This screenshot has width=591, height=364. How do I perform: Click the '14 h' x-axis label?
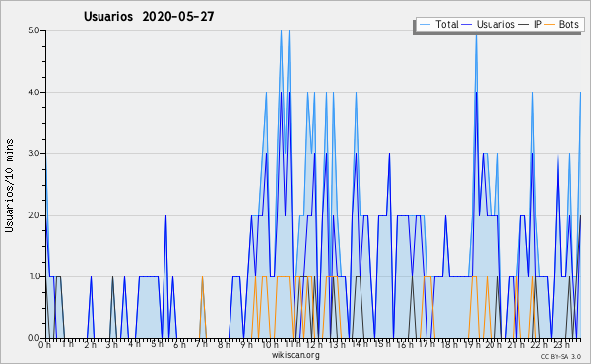tap(359, 344)
